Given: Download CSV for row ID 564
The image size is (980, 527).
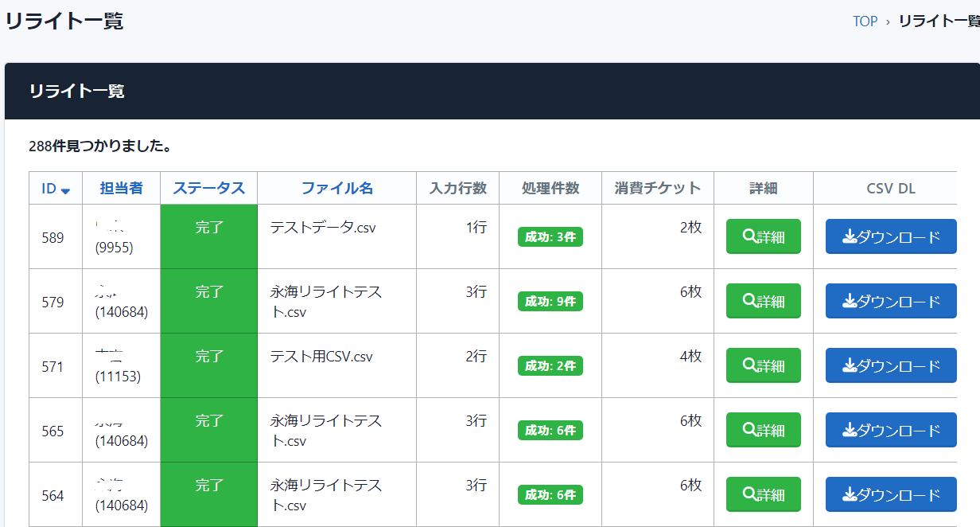Looking at the screenshot, I should [x=891, y=494].
